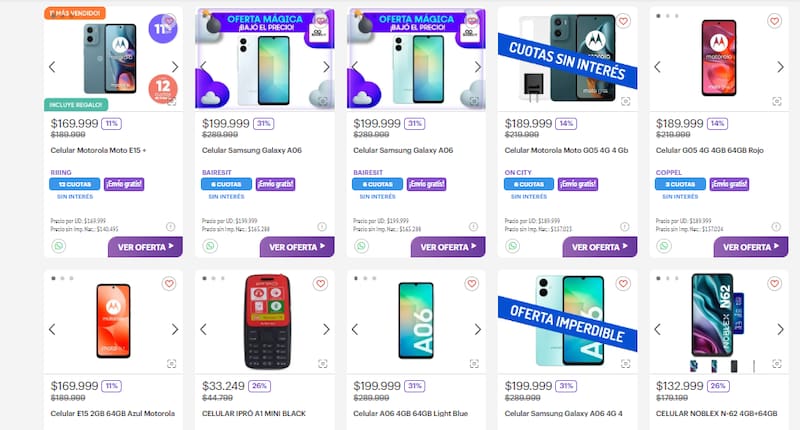This screenshot has width=800, height=430.
Task: Click scan icon on IPRO A1 MINI photo
Action: point(322,364)
